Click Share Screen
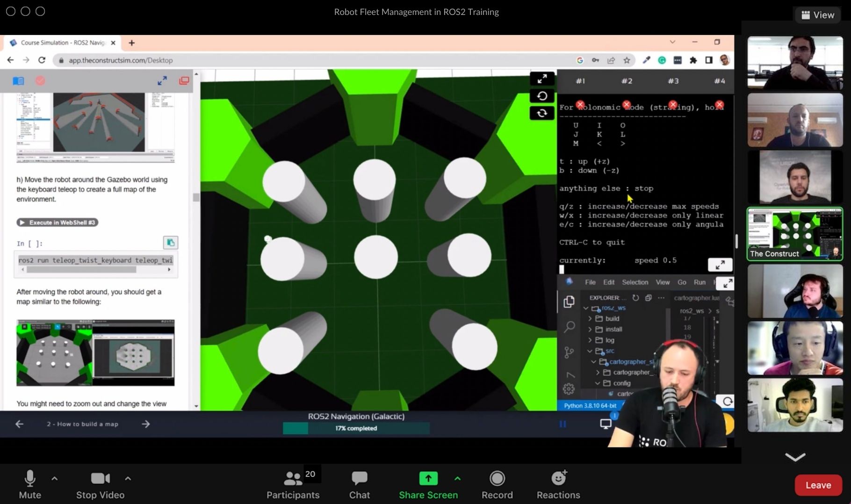This screenshot has height=504, width=851. pyautogui.click(x=428, y=484)
